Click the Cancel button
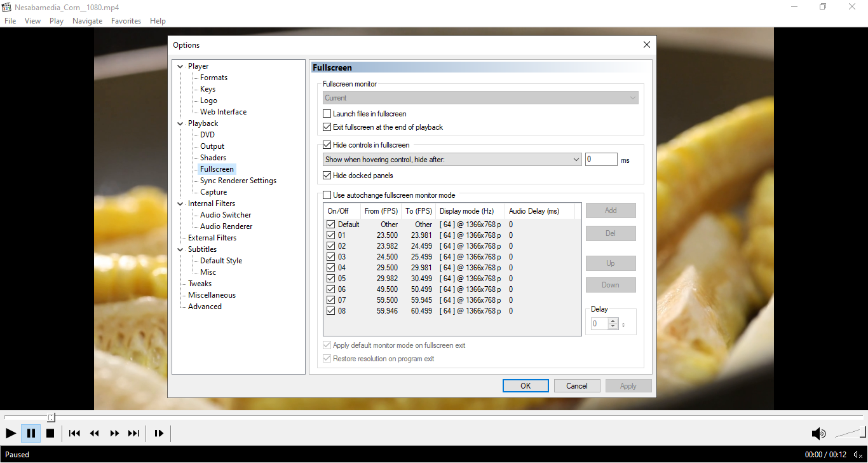Image resolution: width=868 pixels, height=463 pixels. pyautogui.click(x=576, y=385)
